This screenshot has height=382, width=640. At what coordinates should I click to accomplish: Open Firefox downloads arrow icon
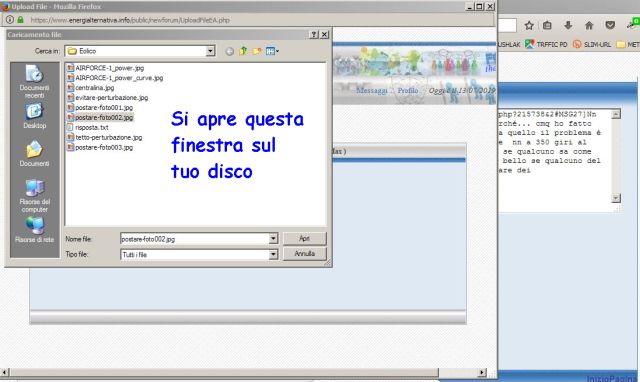point(568,26)
